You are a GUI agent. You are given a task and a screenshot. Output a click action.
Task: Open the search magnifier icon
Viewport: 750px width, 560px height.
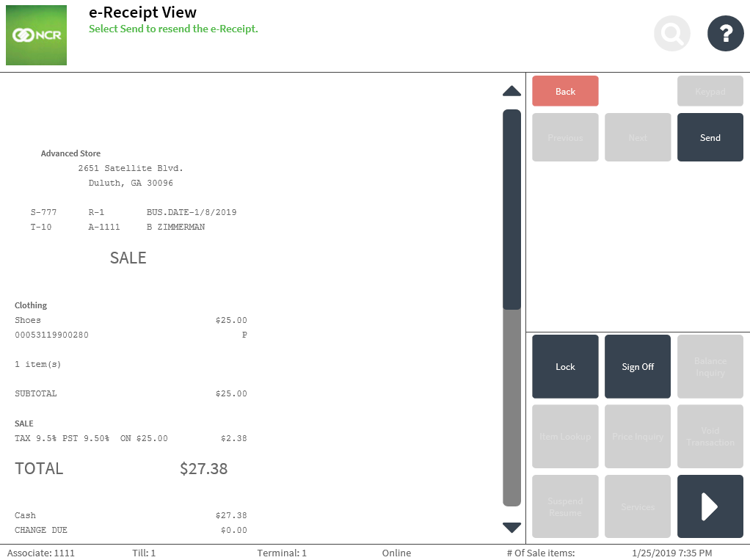[x=672, y=34]
